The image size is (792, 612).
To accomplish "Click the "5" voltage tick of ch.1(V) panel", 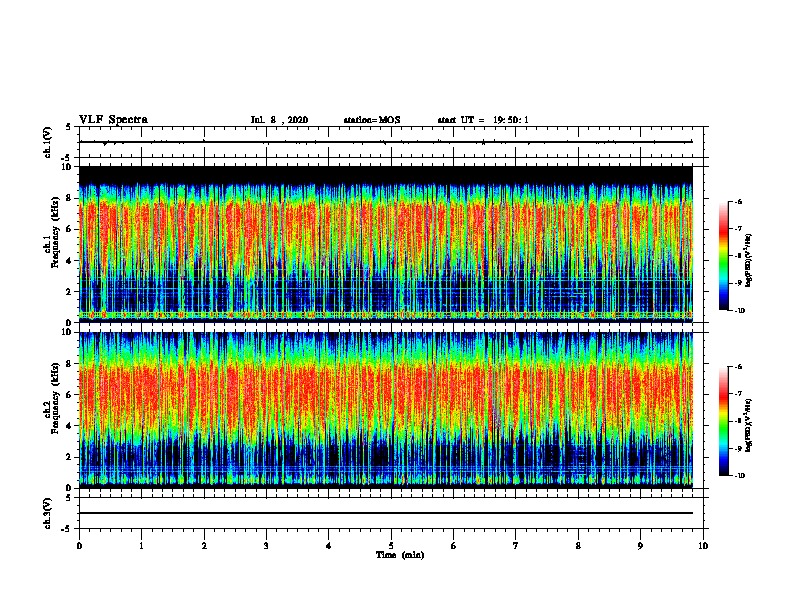I will coord(69,127).
